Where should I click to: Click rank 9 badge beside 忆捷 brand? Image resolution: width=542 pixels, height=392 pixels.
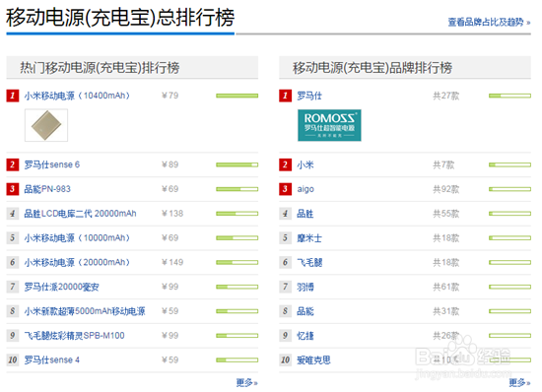(285, 336)
